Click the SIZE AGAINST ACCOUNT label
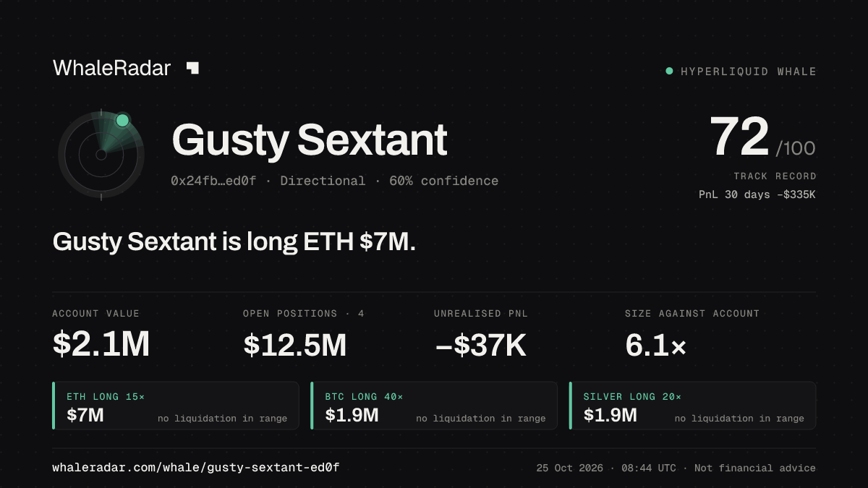Image resolution: width=868 pixels, height=488 pixels. point(692,313)
